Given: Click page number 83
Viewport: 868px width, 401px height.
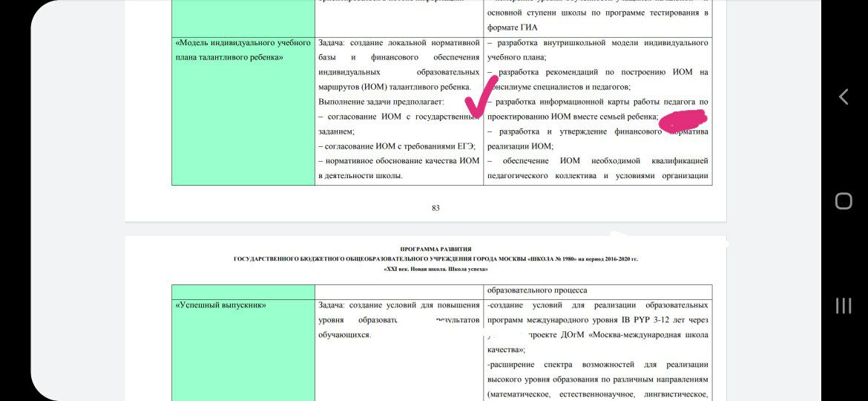Looking at the screenshot, I should coord(435,208).
